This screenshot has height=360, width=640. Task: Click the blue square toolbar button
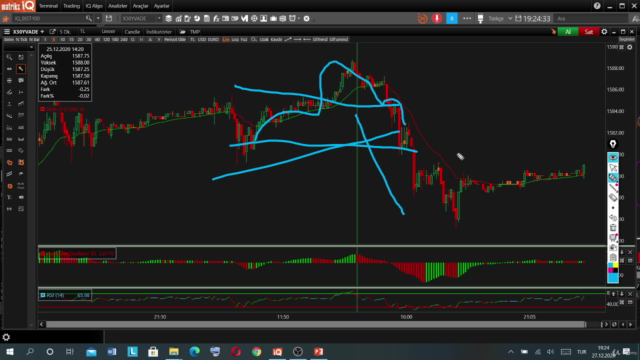[x=451, y=18]
